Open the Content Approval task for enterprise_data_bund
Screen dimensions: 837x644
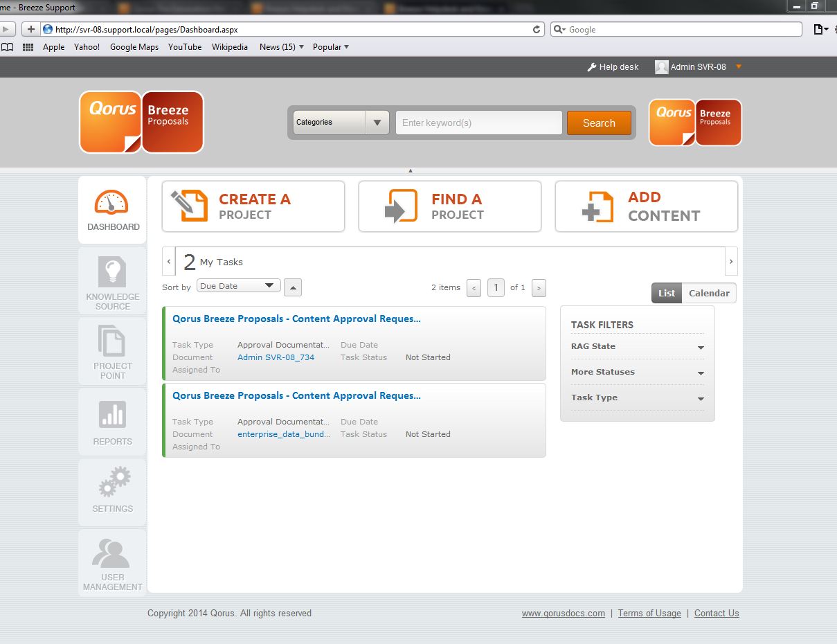(x=296, y=395)
